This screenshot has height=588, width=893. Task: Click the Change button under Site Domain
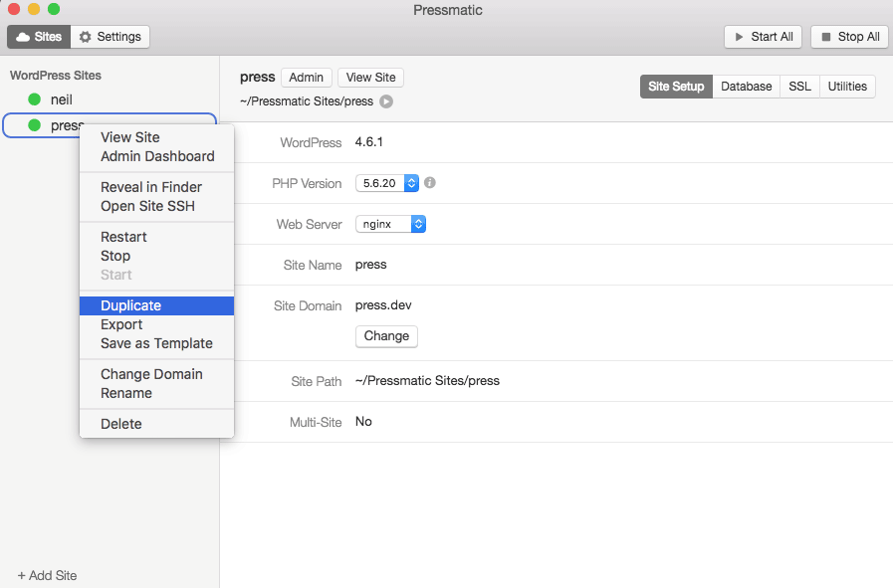coord(386,336)
